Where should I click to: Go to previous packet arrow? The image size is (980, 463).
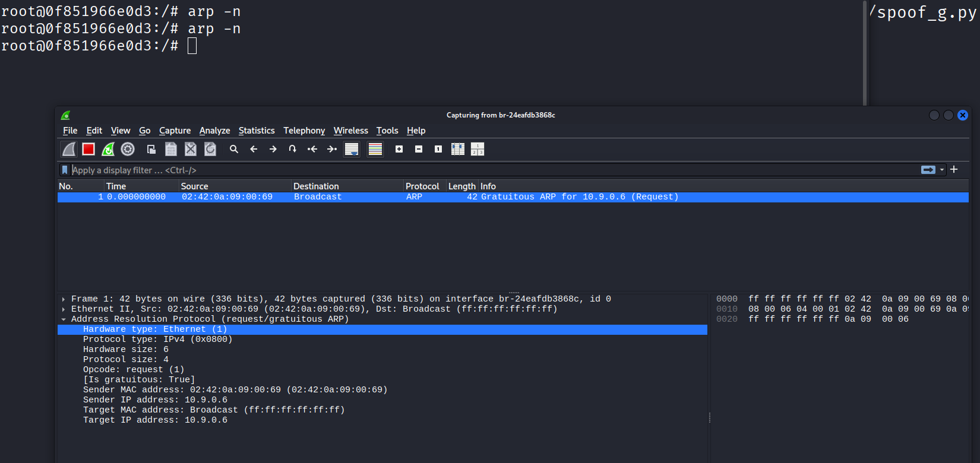(254, 149)
